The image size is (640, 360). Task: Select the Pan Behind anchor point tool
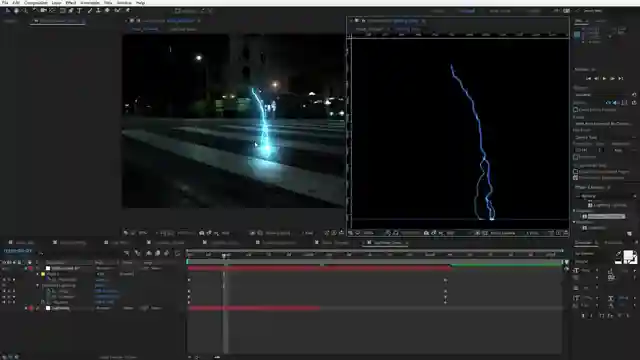[x=52, y=11]
